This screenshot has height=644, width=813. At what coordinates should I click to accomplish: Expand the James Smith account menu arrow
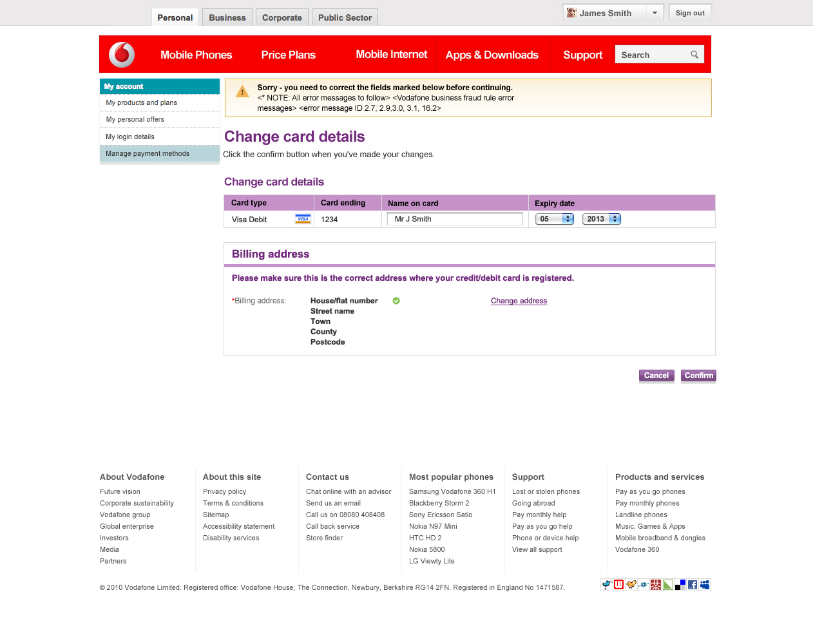pos(655,13)
